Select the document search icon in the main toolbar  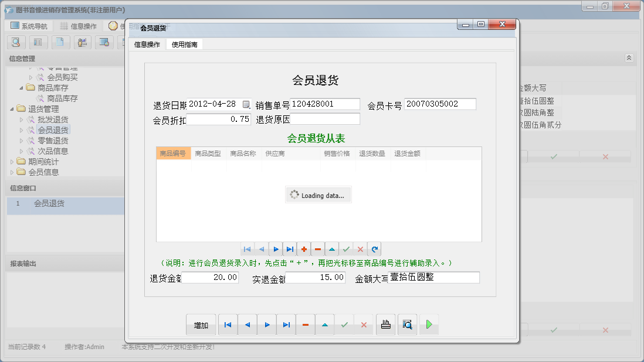pos(16,42)
